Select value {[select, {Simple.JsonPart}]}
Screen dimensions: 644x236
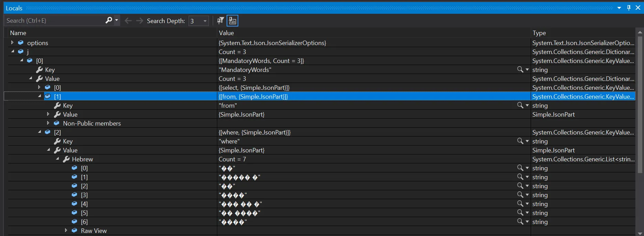tap(254, 88)
